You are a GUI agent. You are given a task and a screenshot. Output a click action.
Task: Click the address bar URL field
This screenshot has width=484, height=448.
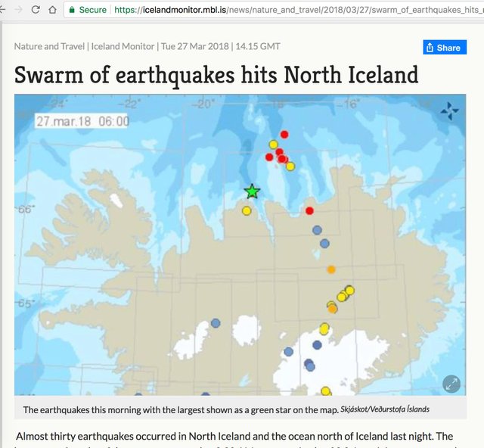pyautogui.click(x=274, y=10)
